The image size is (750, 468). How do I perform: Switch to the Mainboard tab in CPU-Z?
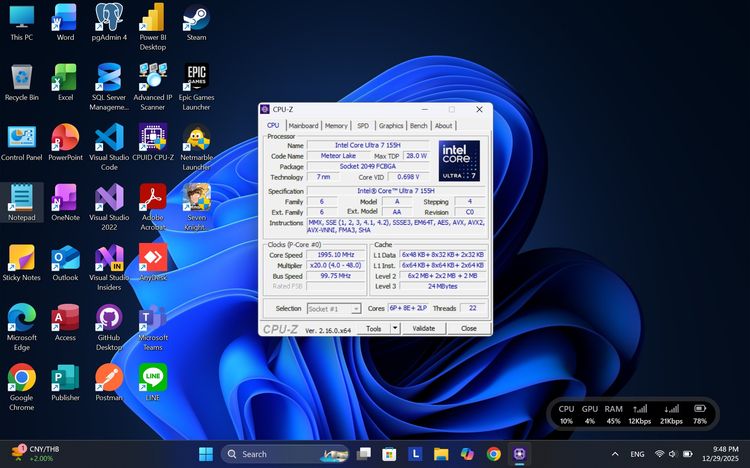tap(303, 125)
